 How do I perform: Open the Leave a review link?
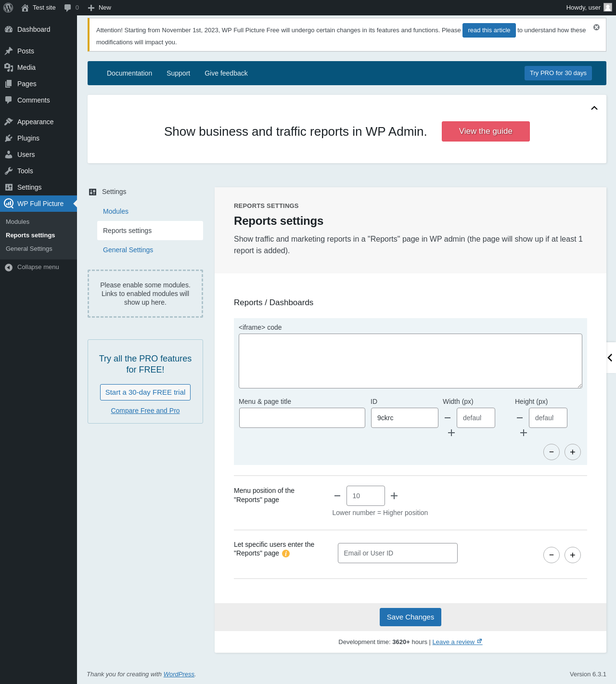click(x=457, y=642)
